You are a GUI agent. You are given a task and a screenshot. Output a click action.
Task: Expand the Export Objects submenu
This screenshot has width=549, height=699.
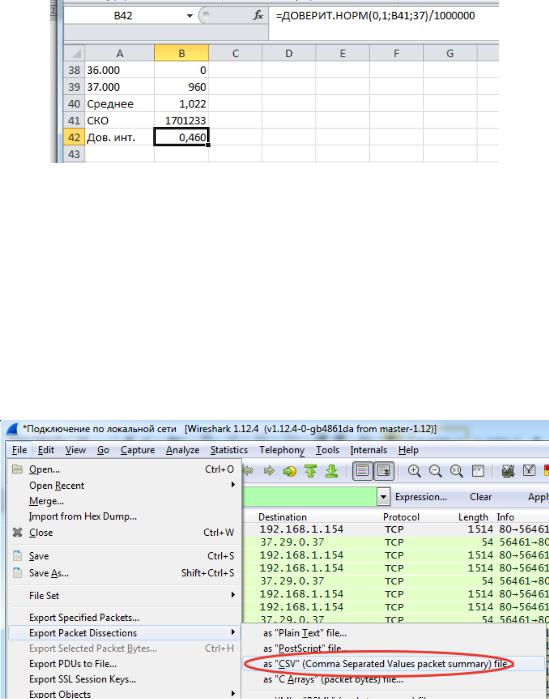233,694
